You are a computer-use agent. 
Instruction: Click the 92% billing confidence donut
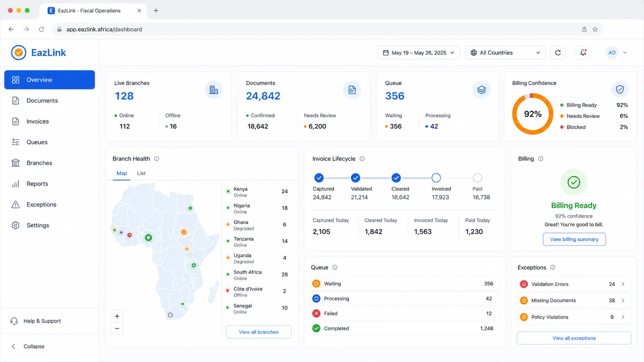[533, 114]
